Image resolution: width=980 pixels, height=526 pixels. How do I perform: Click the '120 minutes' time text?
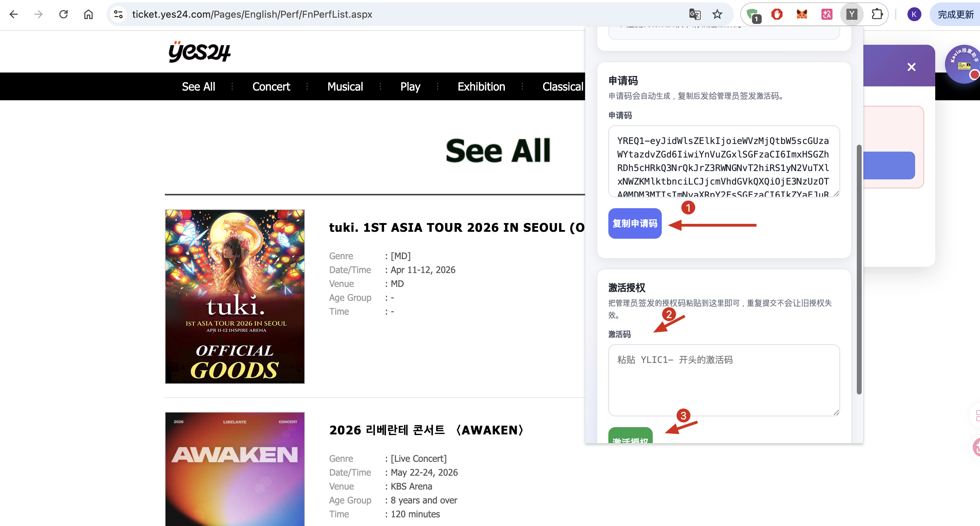[x=415, y=514]
